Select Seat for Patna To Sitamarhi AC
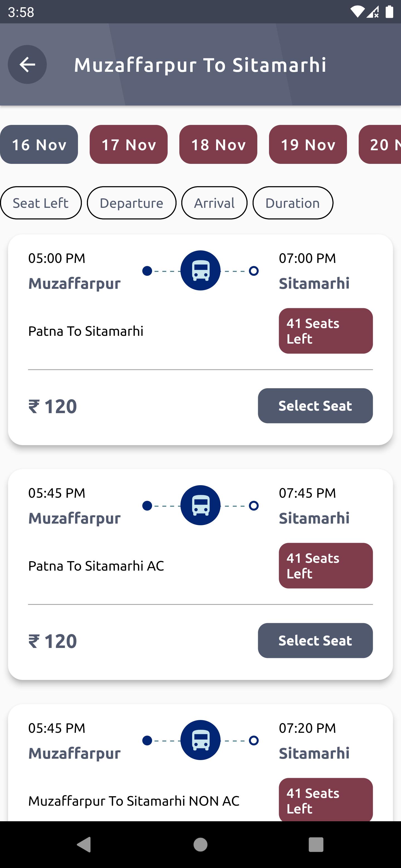This screenshot has height=868, width=401. [x=315, y=640]
